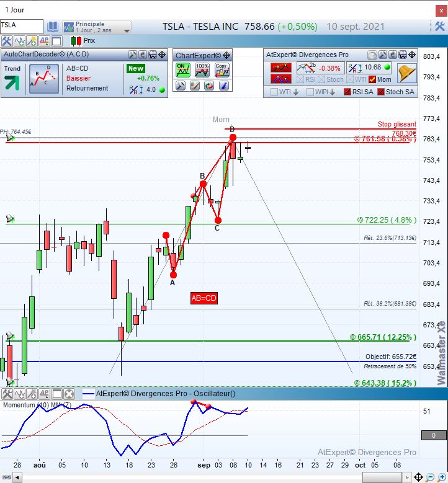Zoom out the chart with minus magnifier
The height and width of the screenshot is (483, 448).
coord(431,477)
